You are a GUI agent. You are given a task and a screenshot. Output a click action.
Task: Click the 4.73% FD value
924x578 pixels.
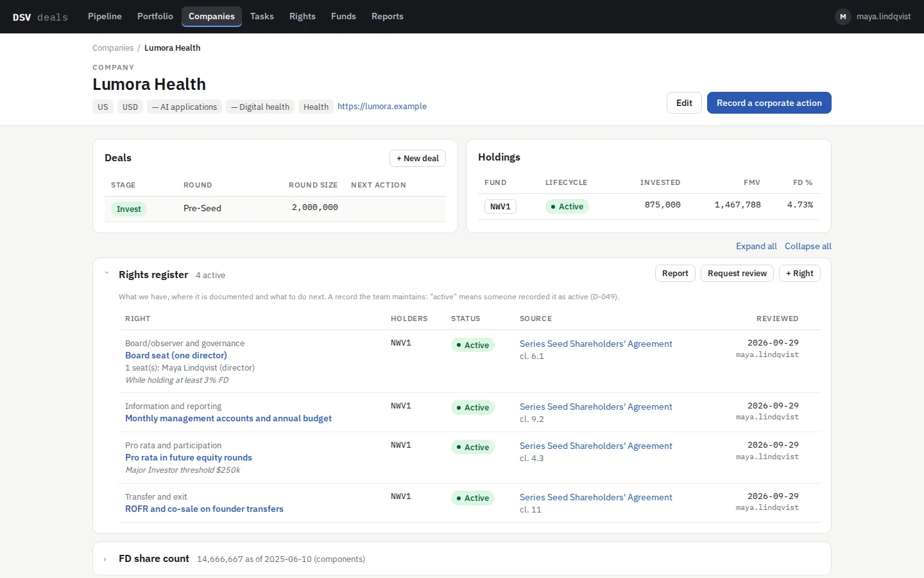point(800,205)
